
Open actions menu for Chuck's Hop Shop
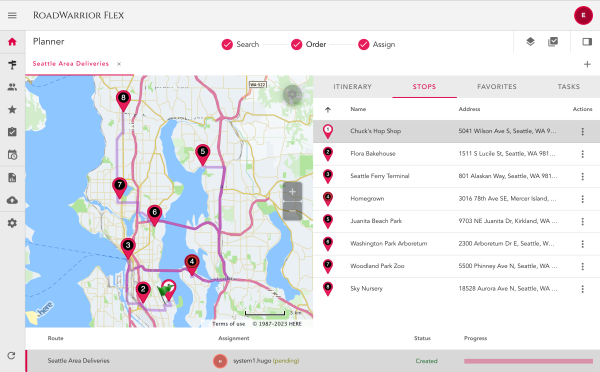click(582, 131)
